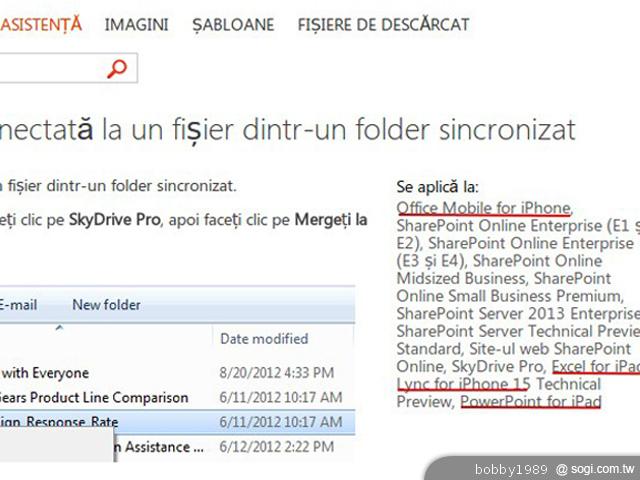
Task: Click bold SkyDrive Pro text in instructions
Action: click(x=114, y=220)
